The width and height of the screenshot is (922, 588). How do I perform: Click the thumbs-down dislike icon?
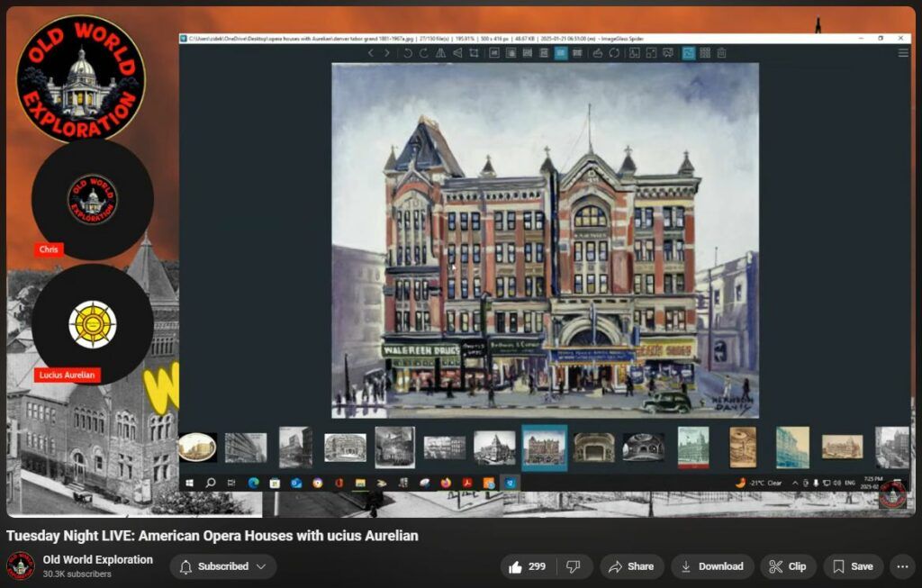pos(571,566)
